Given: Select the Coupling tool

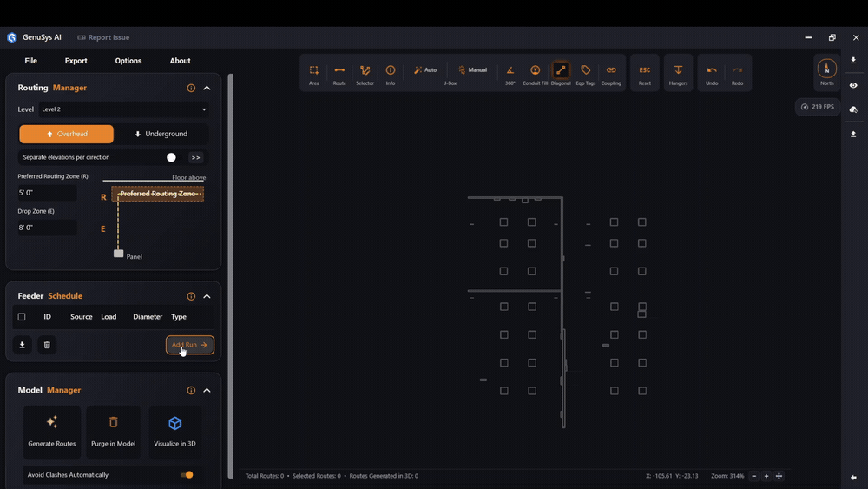Looking at the screenshot, I should [x=610, y=74].
